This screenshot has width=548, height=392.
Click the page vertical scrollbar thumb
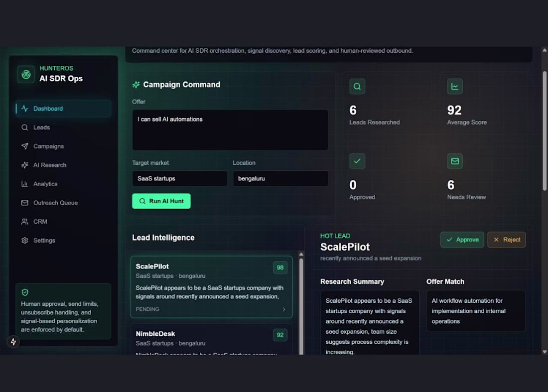545,131
